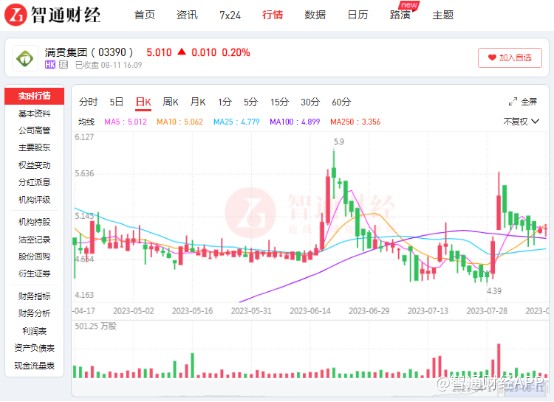Open 现金流量表 in sidebar
Viewport: 554px width, 402px height.
click(x=34, y=366)
